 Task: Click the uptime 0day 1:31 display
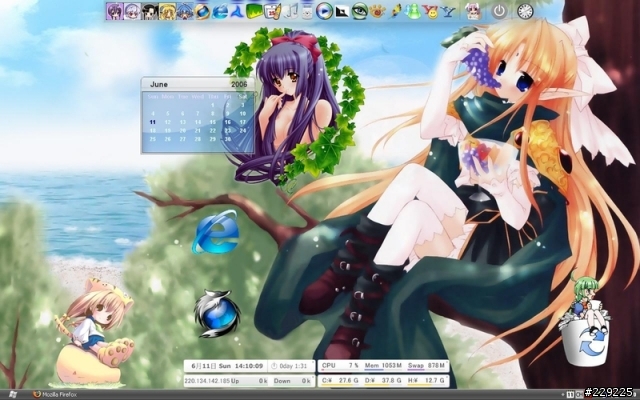coord(291,366)
